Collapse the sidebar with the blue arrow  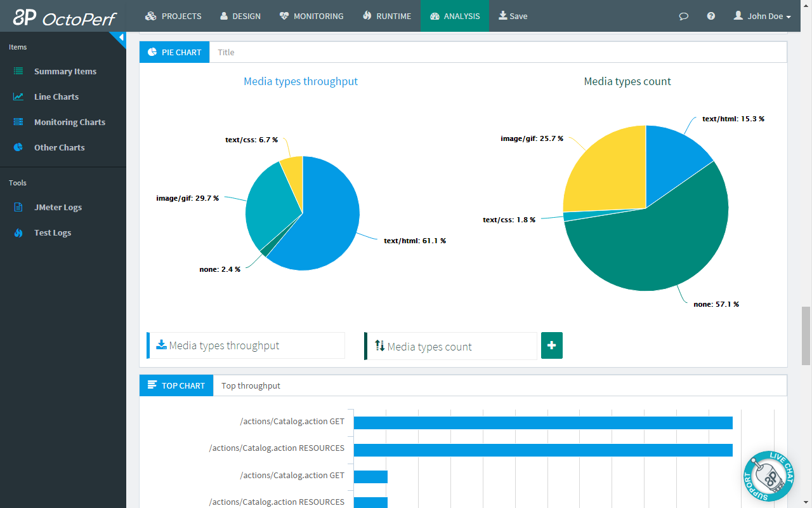click(121, 37)
